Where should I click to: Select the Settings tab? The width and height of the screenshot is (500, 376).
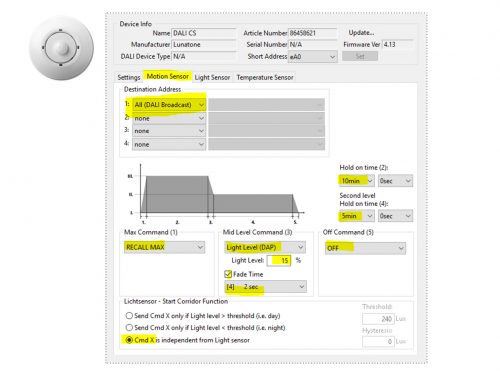[129, 77]
